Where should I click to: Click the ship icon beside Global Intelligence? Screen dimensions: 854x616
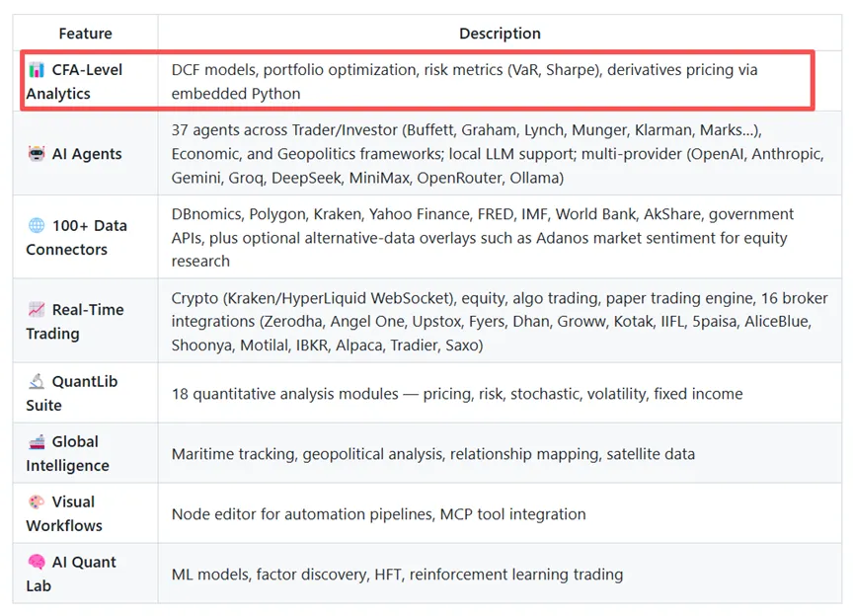(37, 442)
